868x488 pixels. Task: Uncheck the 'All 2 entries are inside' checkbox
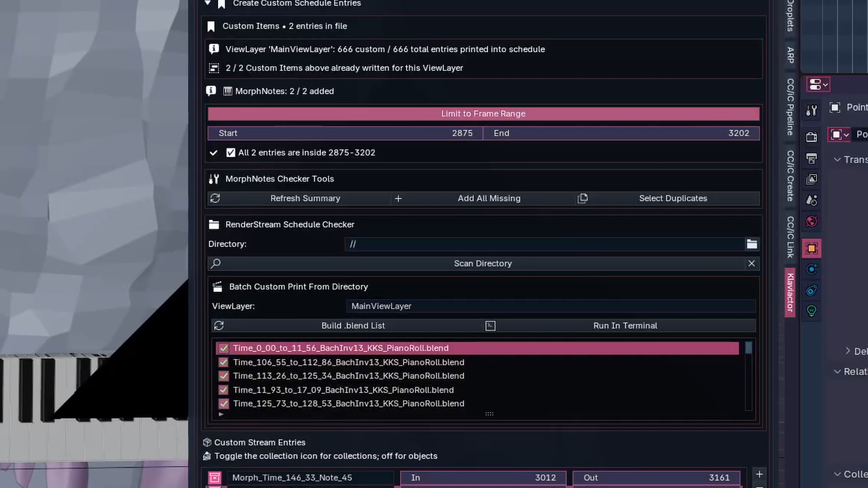point(231,153)
